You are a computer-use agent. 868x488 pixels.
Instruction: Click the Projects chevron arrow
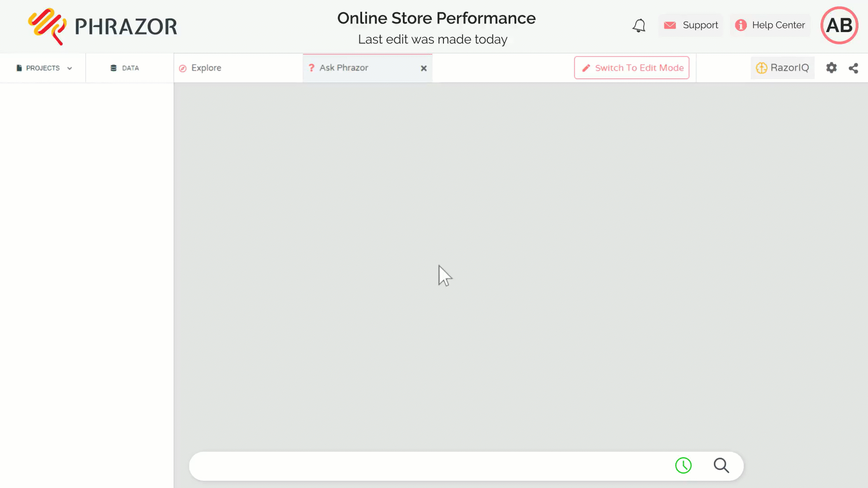pyautogui.click(x=70, y=68)
